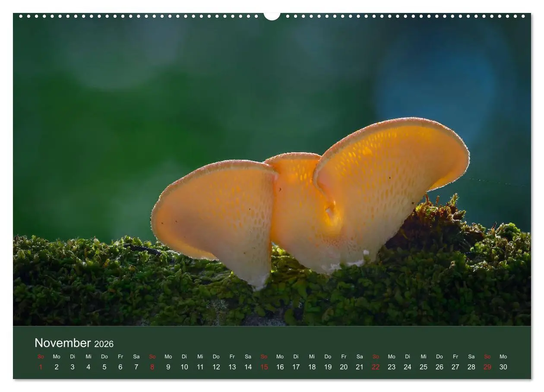Image resolution: width=544 pixels, height=392 pixels.
Task: Click date 6 under 'Fr'
Action: (x=120, y=367)
